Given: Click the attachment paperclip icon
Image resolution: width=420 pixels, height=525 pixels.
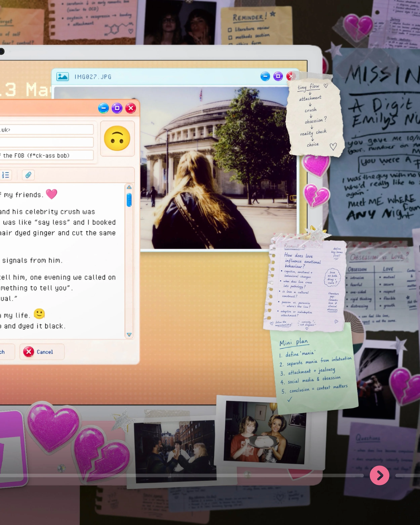Looking at the screenshot, I should 28,175.
